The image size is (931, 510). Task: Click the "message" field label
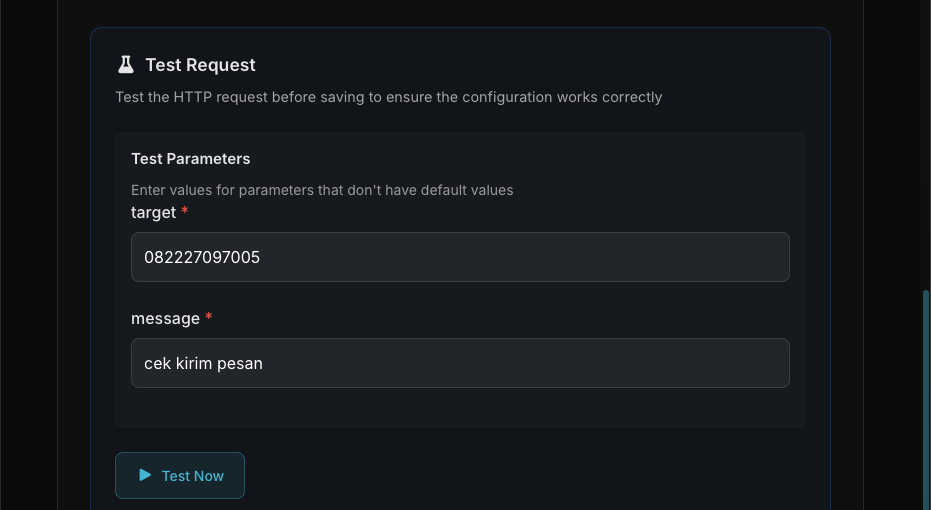(x=165, y=319)
